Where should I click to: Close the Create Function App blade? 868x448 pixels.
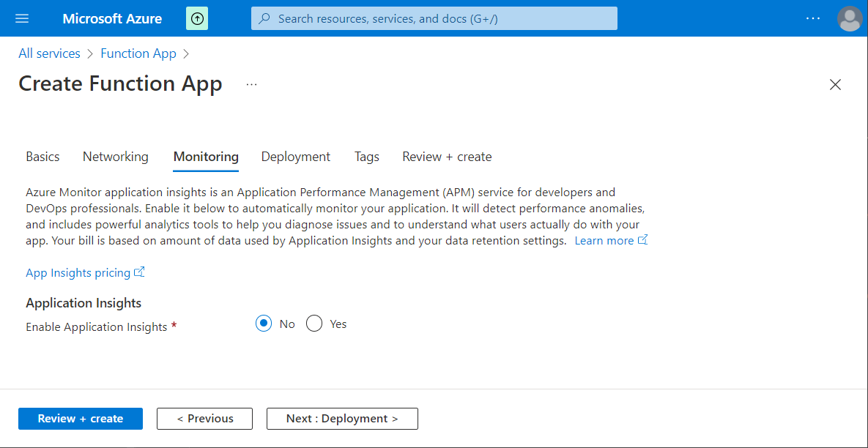[835, 85]
